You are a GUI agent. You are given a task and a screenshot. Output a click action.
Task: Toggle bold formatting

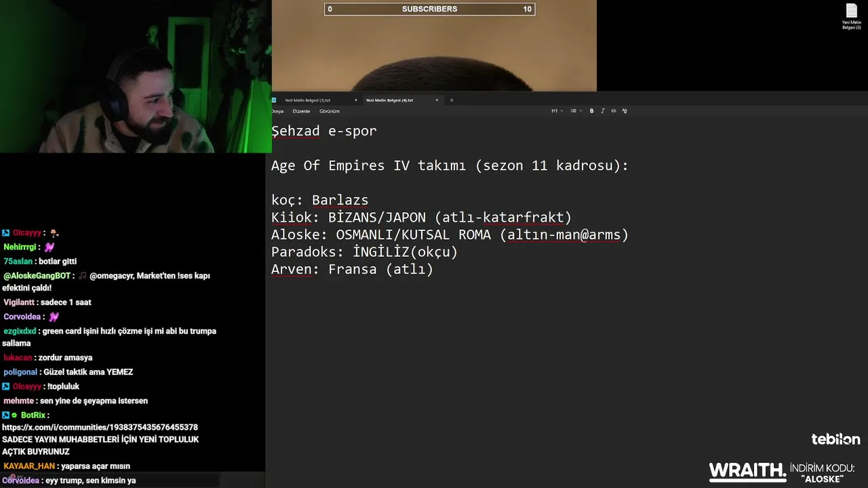point(591,111)
